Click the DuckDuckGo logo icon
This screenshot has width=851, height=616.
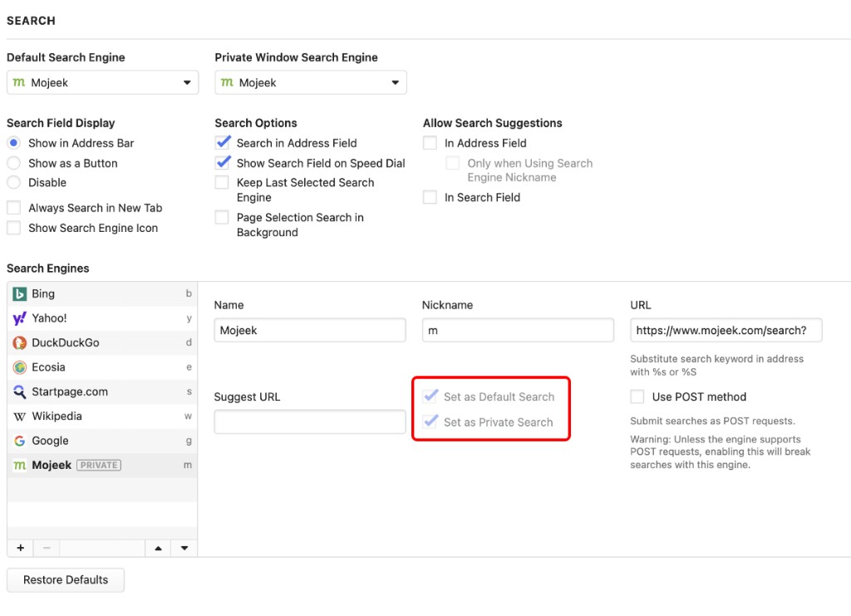[x=20, y=342]
